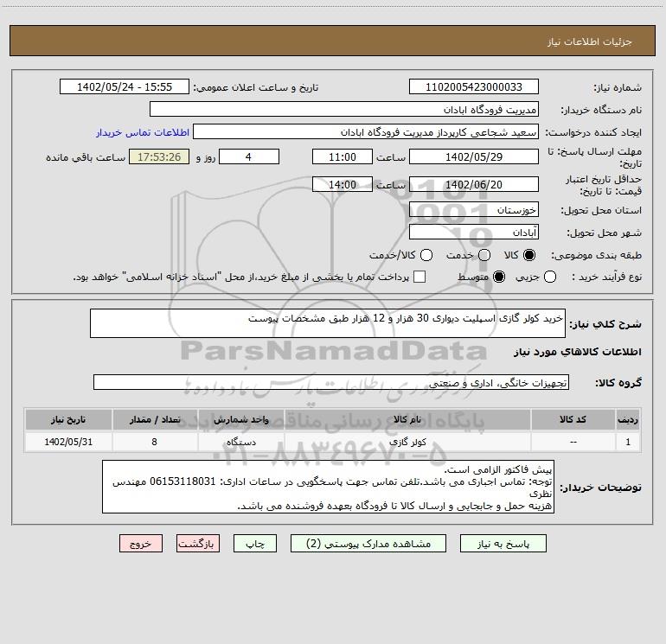Select the کالا radio button
666x644 pixels.
point(529,255)
